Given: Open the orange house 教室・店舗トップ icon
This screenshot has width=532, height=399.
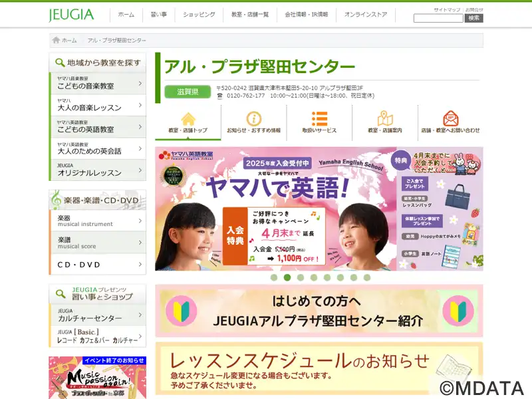Looking at the screenshot, I should [188, 119].
